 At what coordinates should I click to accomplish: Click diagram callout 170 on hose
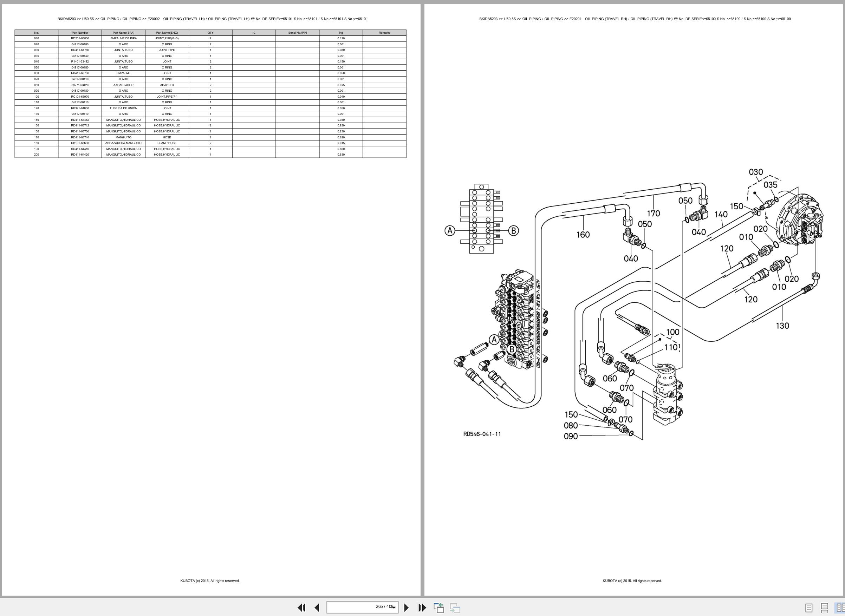point(653,213)
